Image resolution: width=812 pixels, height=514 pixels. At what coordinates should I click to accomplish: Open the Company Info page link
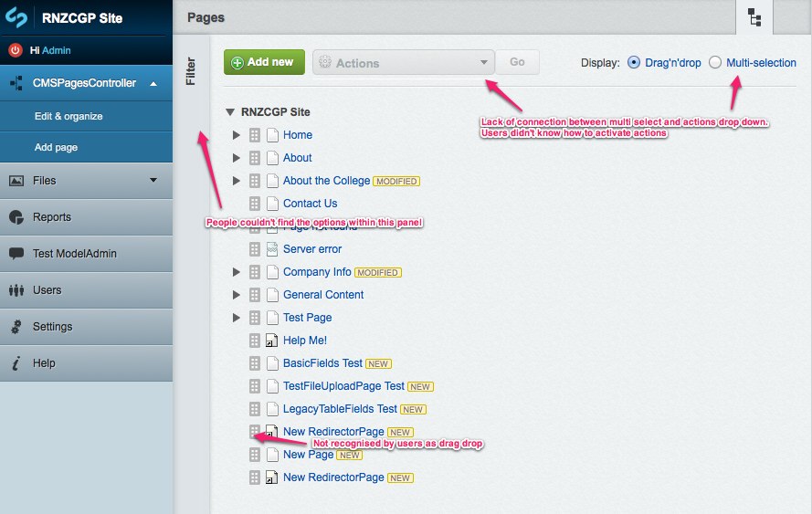(x=316, y=272)
